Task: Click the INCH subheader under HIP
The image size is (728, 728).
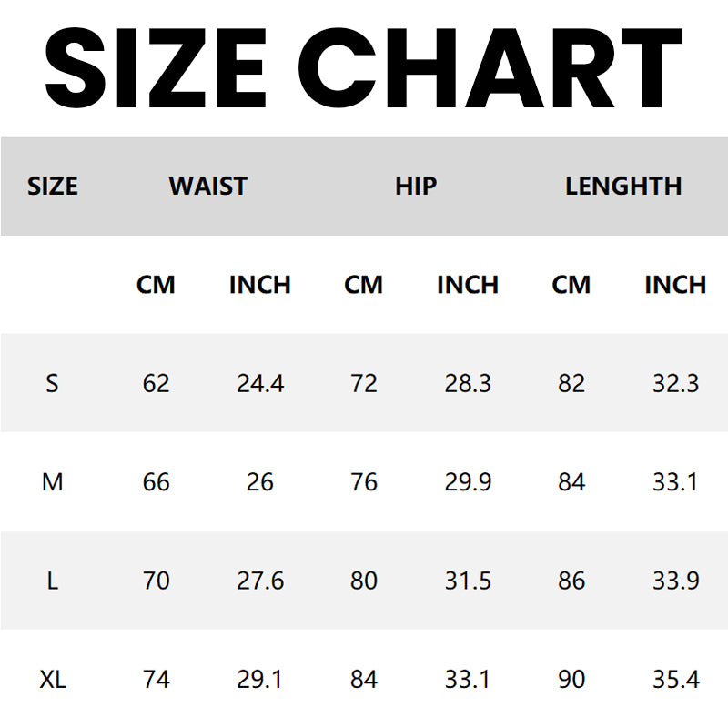Action: point(468,285)
